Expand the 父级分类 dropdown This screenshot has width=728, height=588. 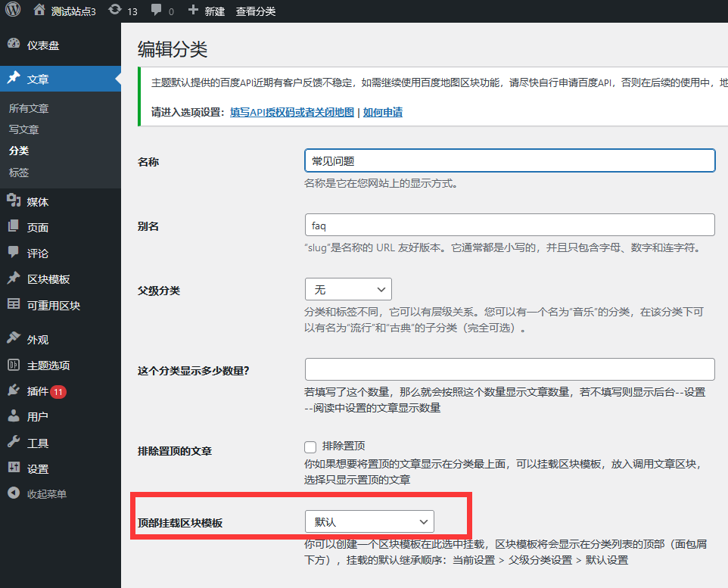coord(348,289)
